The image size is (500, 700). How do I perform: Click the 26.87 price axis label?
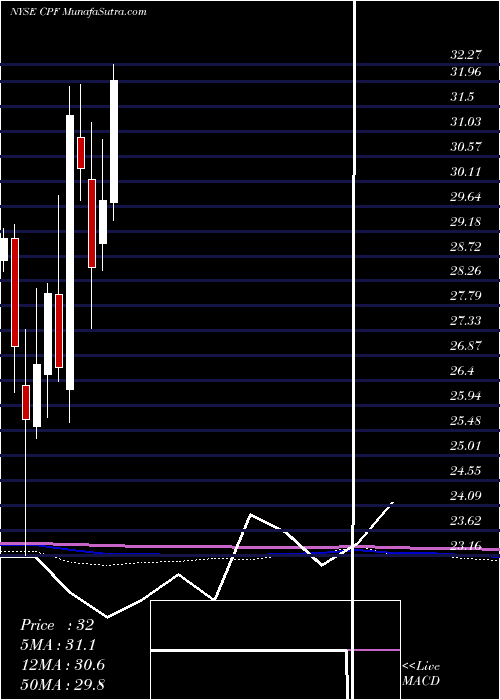pyautogui.click(x=466, y=346)
